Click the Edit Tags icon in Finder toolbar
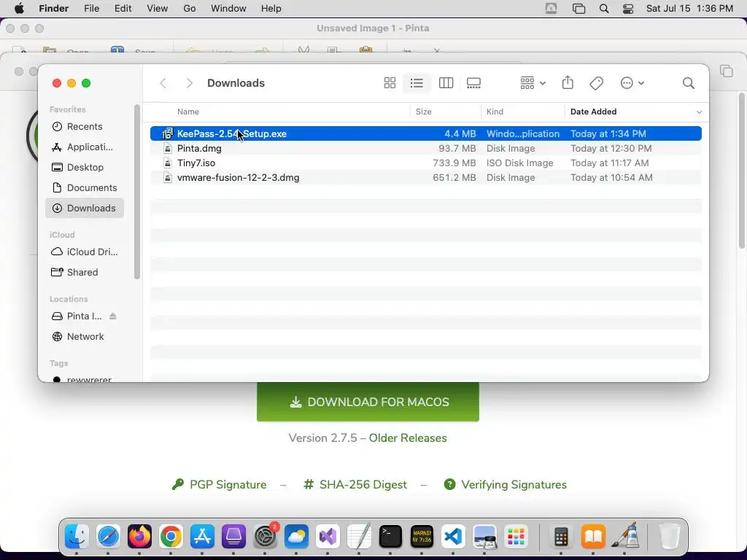 click(596, 83)
